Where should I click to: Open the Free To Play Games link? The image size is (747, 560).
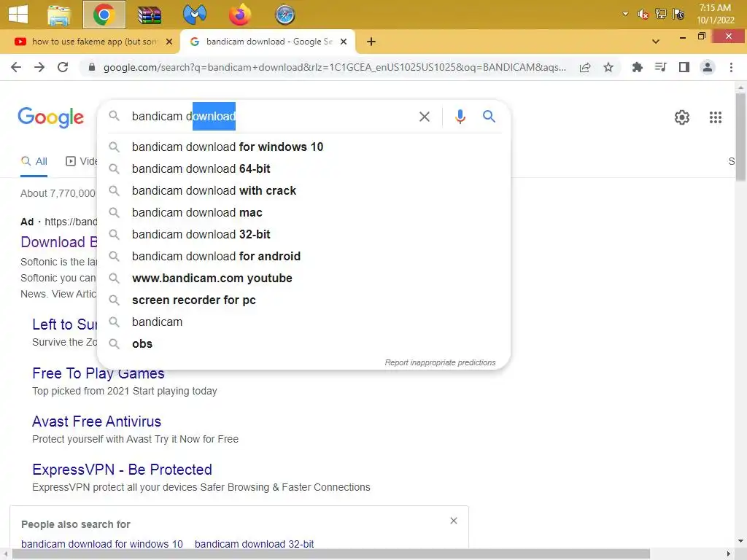point(98,373)
